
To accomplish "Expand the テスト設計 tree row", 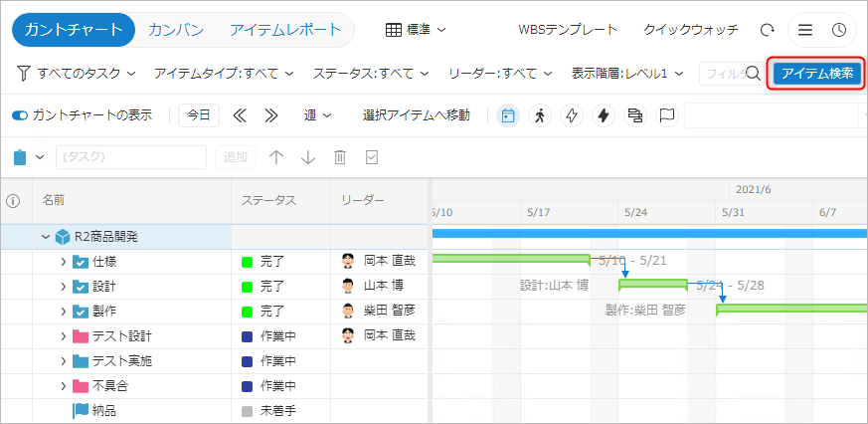I will point(64,336).
